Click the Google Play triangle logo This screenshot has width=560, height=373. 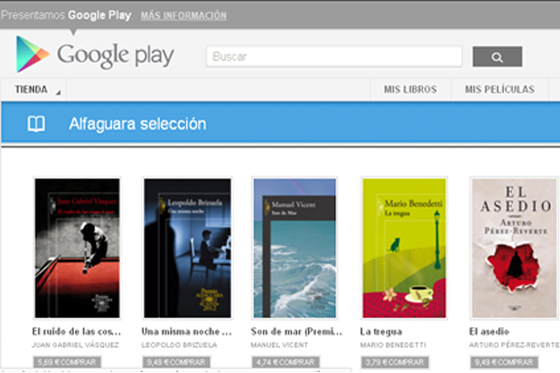[x=32, y=54]
